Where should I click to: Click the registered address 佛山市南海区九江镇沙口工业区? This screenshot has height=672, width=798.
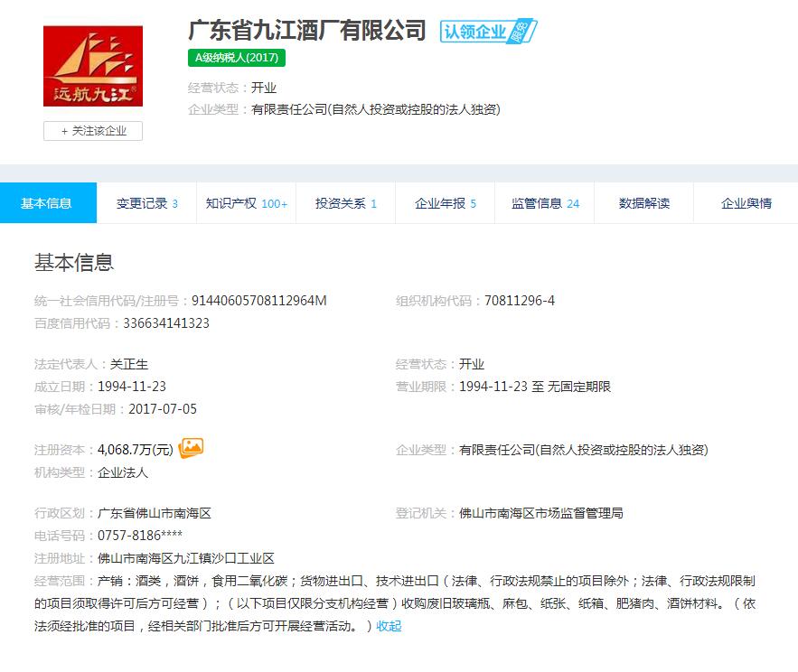(186, 558)
